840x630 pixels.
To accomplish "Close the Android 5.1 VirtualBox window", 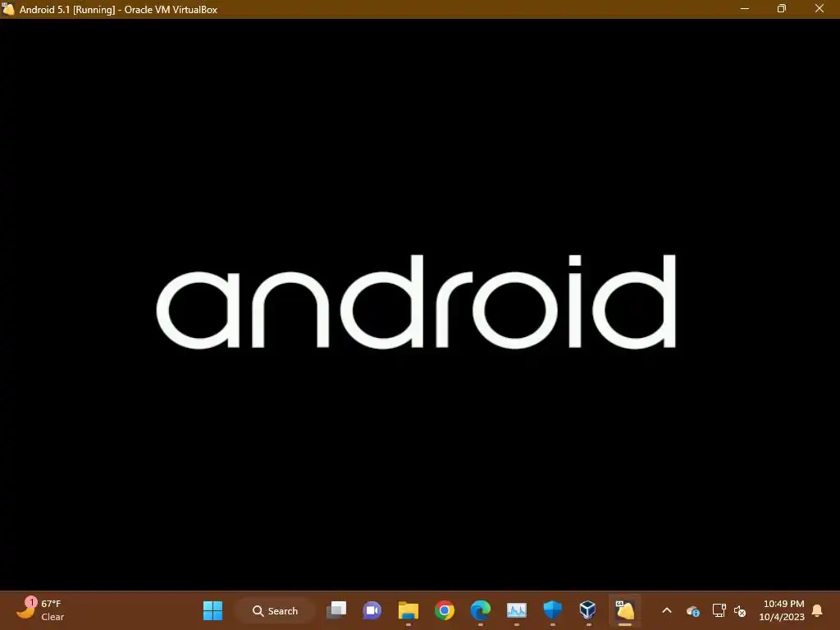I will point(819,8).
